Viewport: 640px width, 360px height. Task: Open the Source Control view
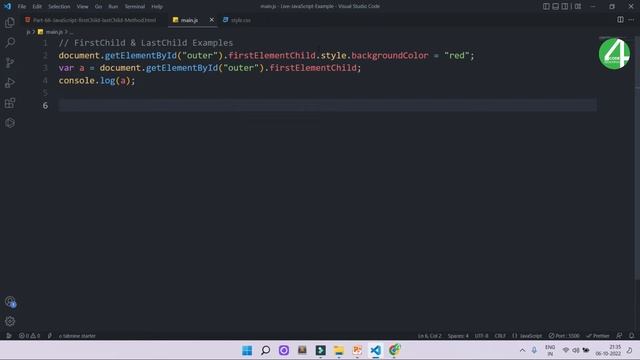[x=10, y=62]
